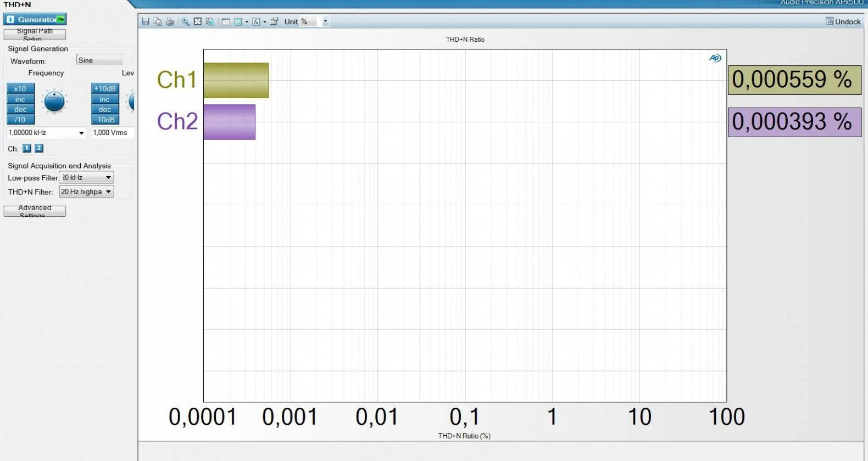This screenshot has height=461, width=868.
Task: Click the Signal Path Setup button
Action: coord(35,35)
